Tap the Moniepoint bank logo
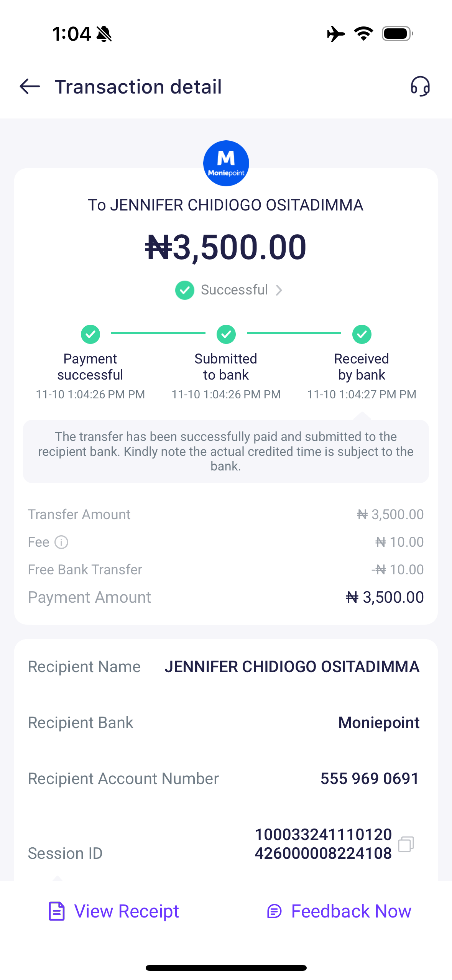Image resolution: width=452 pixels, height=980 pixels. [x=226, y=163]
